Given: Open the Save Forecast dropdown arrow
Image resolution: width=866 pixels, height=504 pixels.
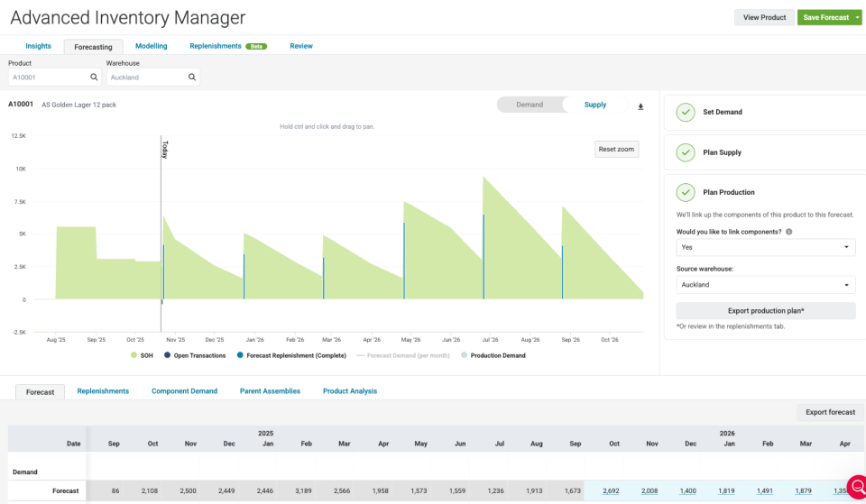Looking at the screenshot, I should pos(858,17).
